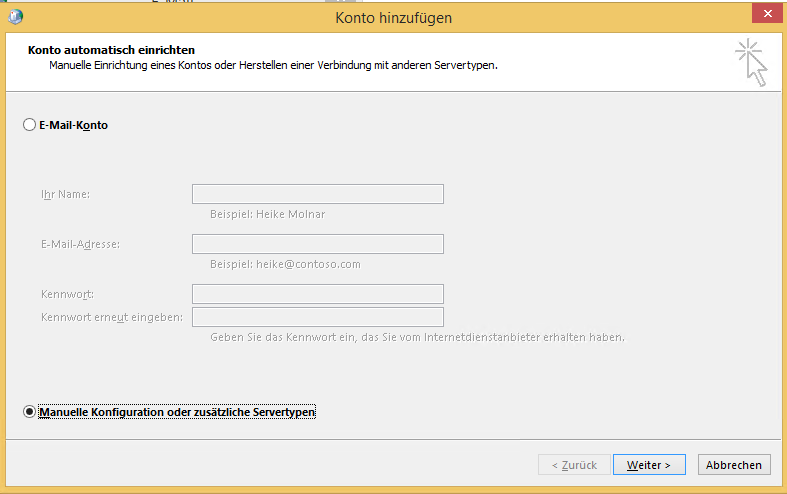Click the Kennwort erneut eingeben field
Image resolution: width=787 pixels, height=494 pixels.
317,317
